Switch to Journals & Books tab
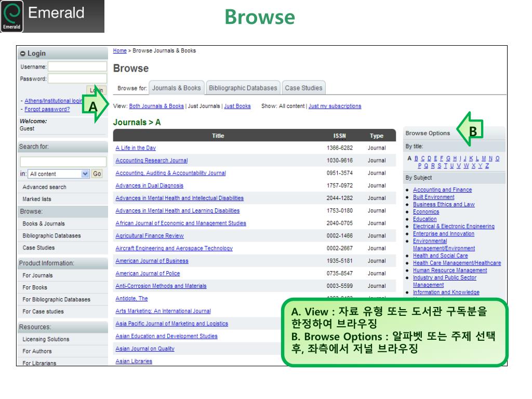The width and height of the screenshot is (532, 399). tap(177, 88)
